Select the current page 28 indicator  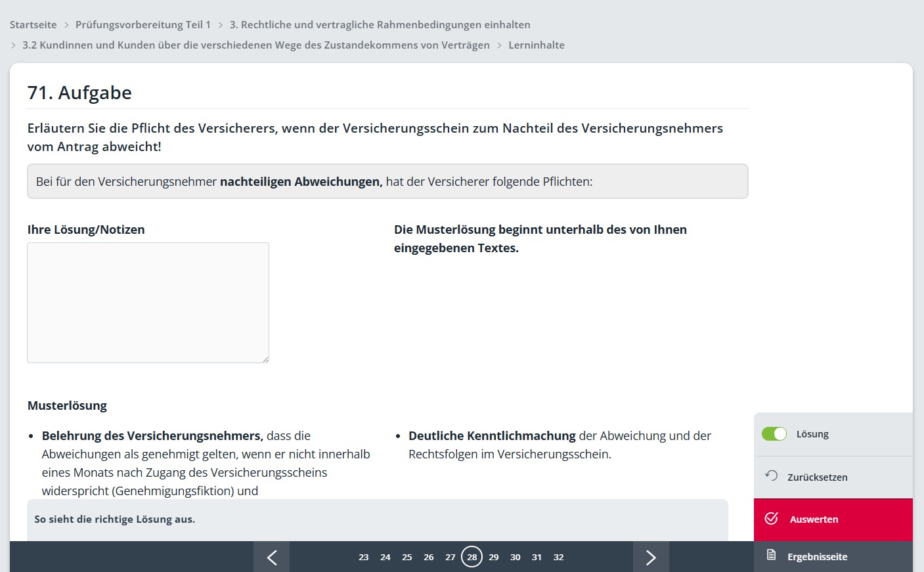(472, 557)
